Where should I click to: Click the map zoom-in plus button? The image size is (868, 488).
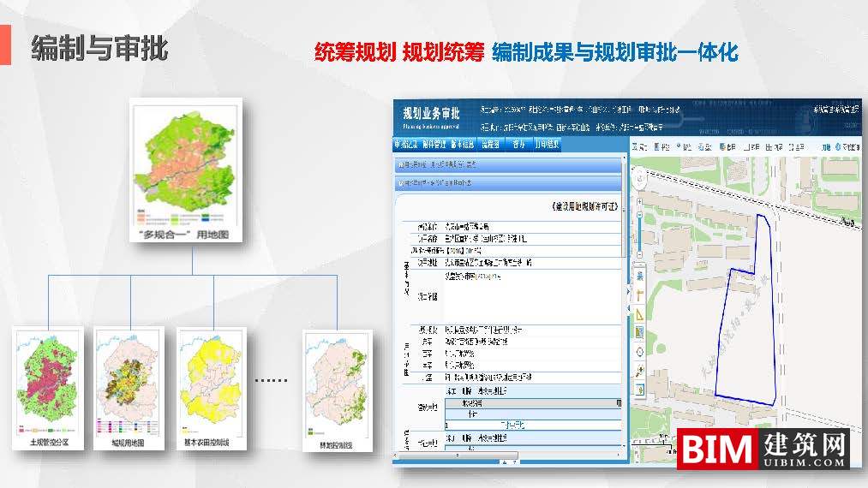click(x=640, y=200)
